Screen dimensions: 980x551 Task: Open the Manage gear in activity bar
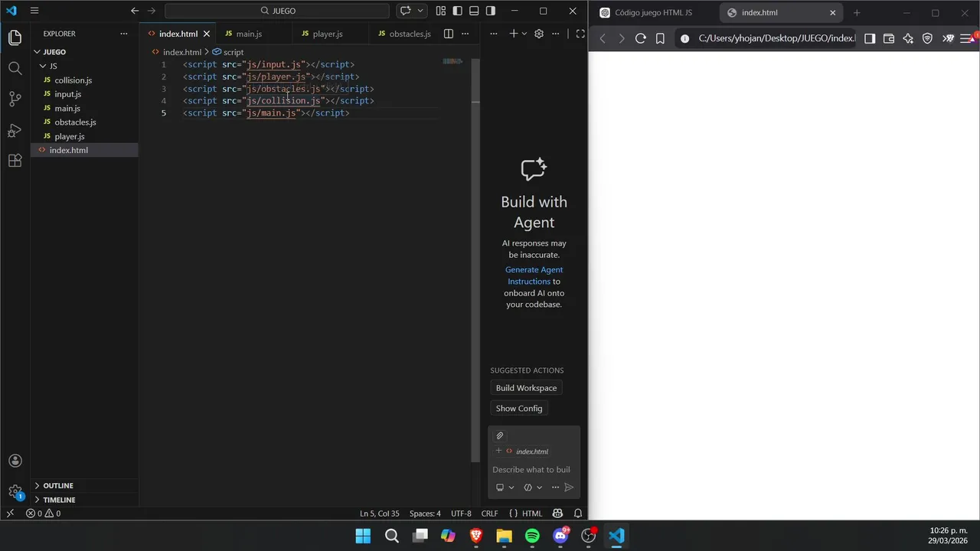click(x=15, y=491)
